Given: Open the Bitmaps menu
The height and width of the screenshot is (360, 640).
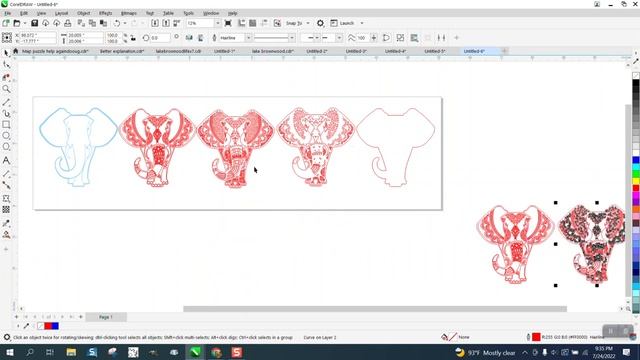Looking at the screenshot, I should pos(129,13).
